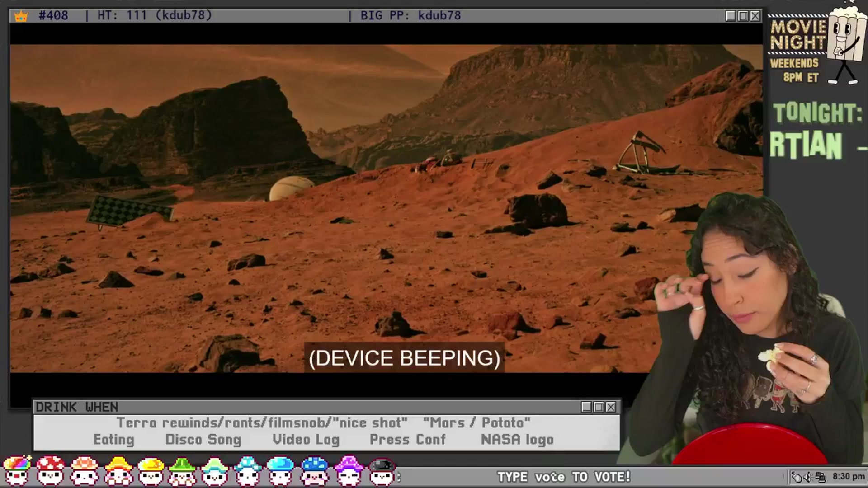Image resolution: width=868 pixels, height=488 pixels.
Task: Select the orange pointed-cap mushroom character
Action: (x=118, y=471)
